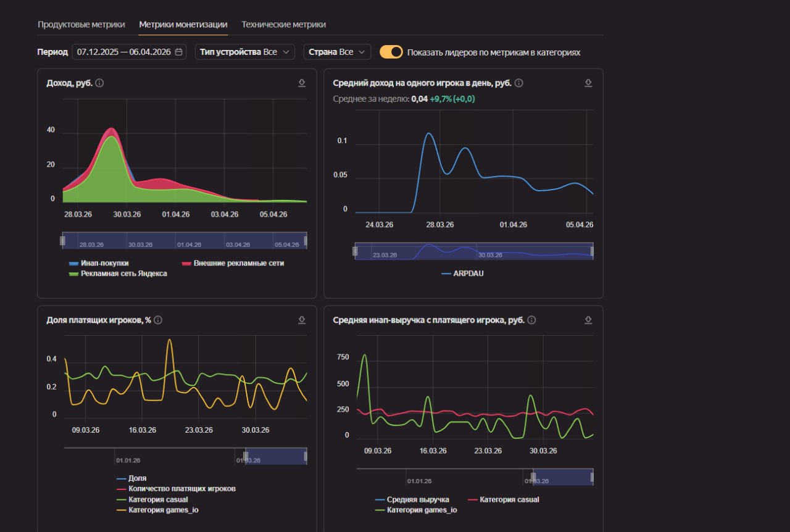
Task: Download the Доля платящих игроков chart
Action: tap(302, 320)
